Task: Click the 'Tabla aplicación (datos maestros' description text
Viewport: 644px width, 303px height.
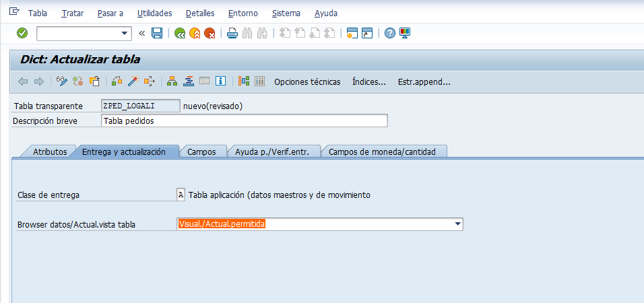Action: (x=280, y=195)
